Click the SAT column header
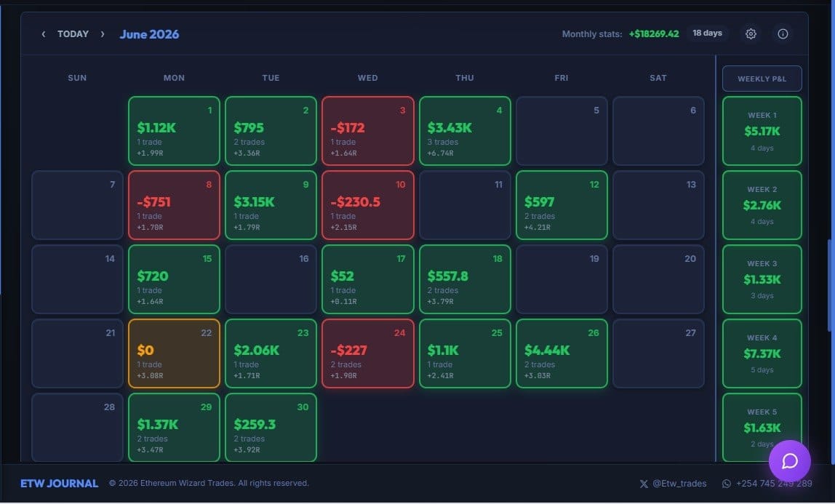The height and width of the screenshot is (504, 835). (x=658, y=78)
